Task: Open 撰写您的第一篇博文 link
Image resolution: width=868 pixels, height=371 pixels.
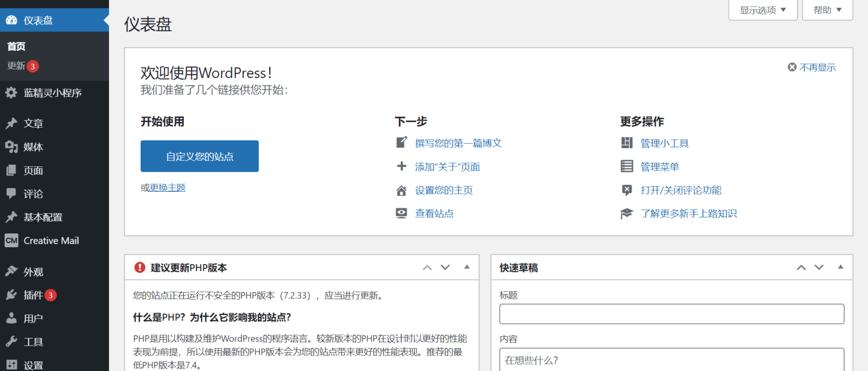Action: point(458,143)
